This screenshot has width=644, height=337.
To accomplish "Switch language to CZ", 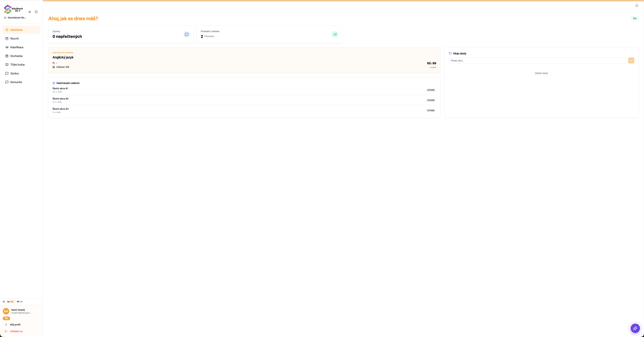I will tap(11, 302).
